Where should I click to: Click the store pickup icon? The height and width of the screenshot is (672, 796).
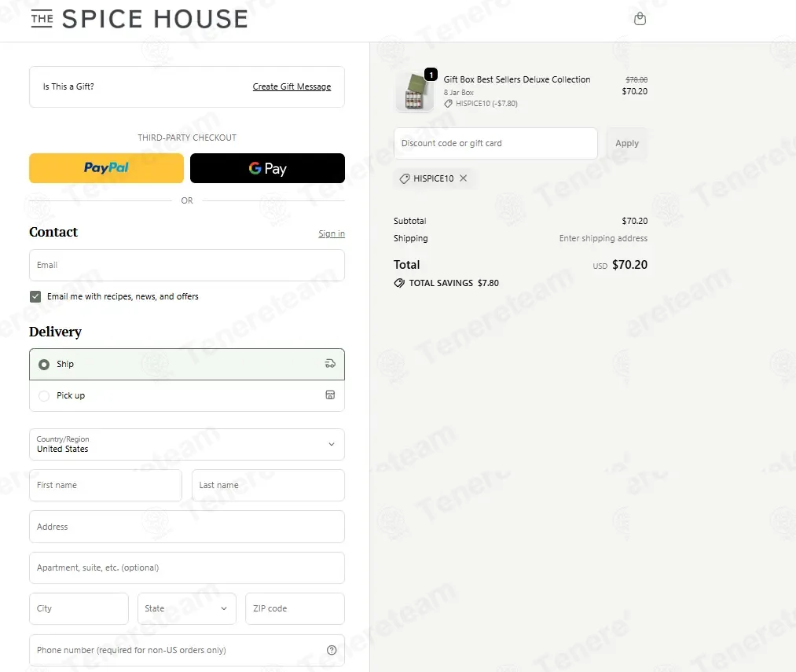(330, 395)
